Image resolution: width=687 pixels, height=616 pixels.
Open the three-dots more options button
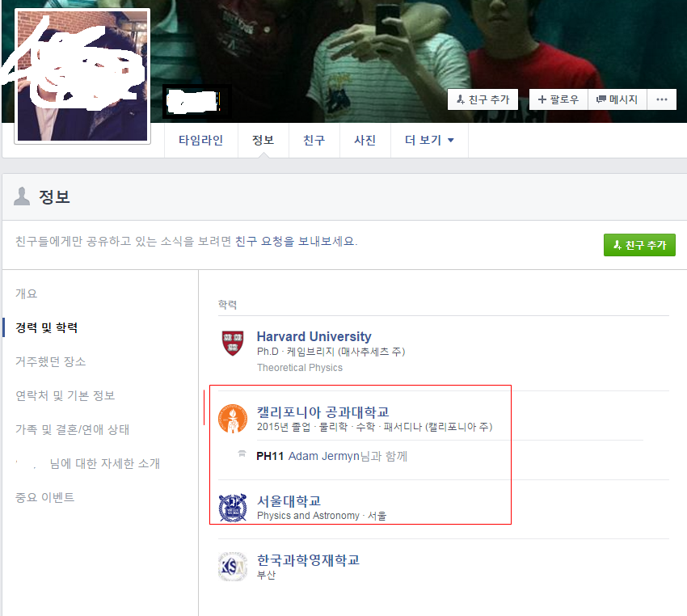tap(662, 99)
